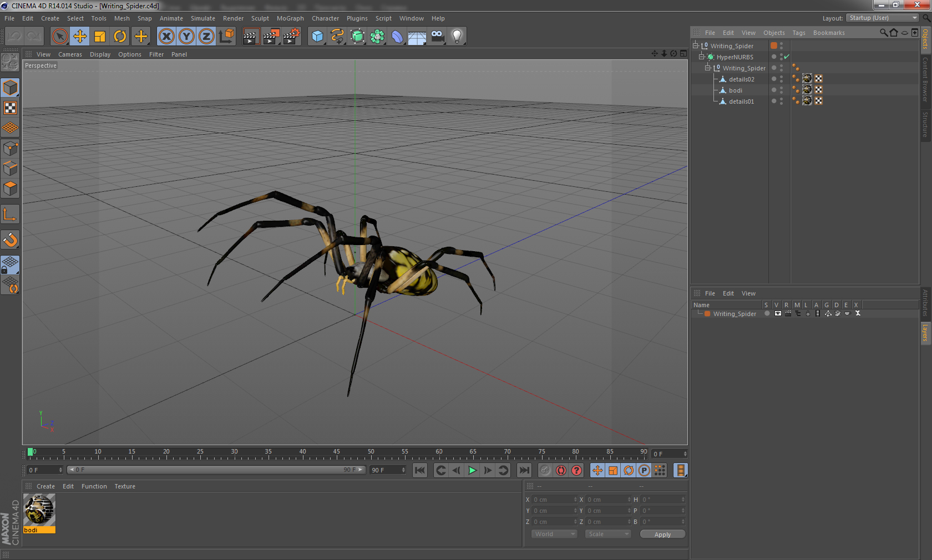Collapse the top Writing_Spider object

click(696, 45)
